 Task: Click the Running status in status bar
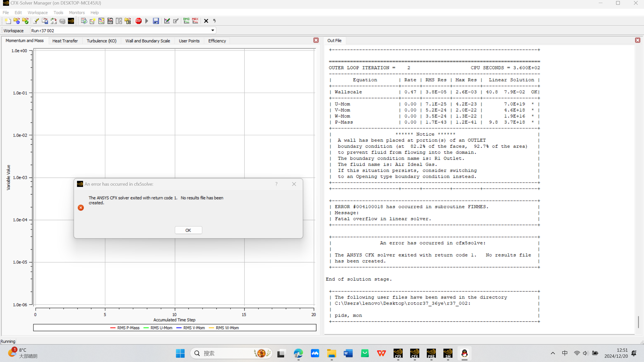pos(8,341)
